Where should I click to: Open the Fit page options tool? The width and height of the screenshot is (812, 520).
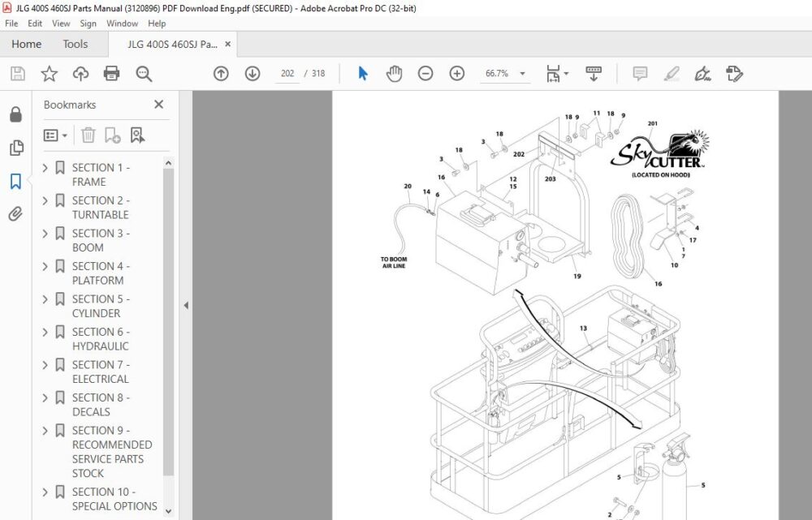tap(553, 74)
